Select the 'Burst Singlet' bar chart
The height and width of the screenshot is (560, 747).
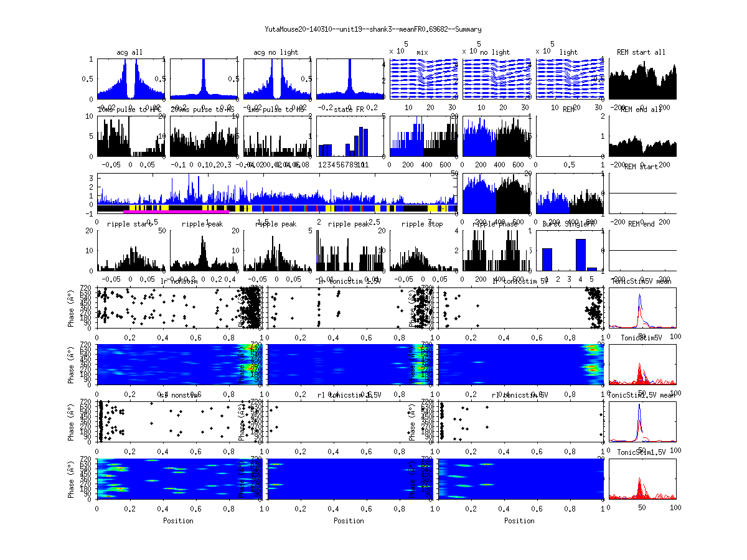pos(569,251)
